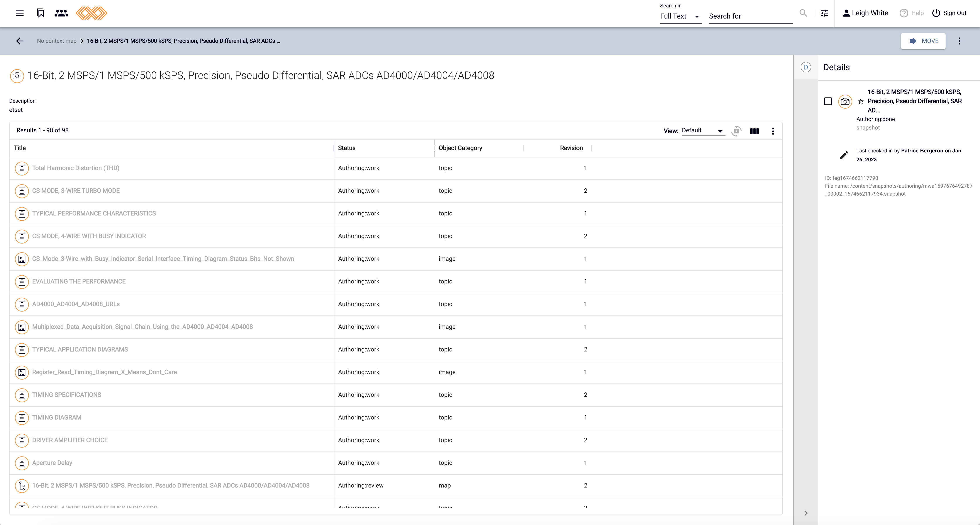Click image icon for CS_Mode_3-Wire timing diagram
980x525 pixels.
coord(22,259)
